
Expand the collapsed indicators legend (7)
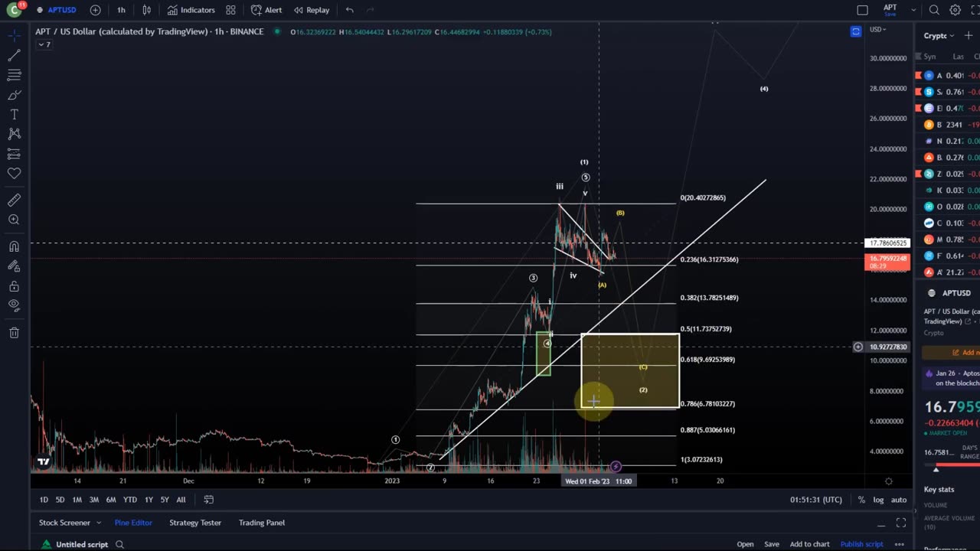point(44,44)
